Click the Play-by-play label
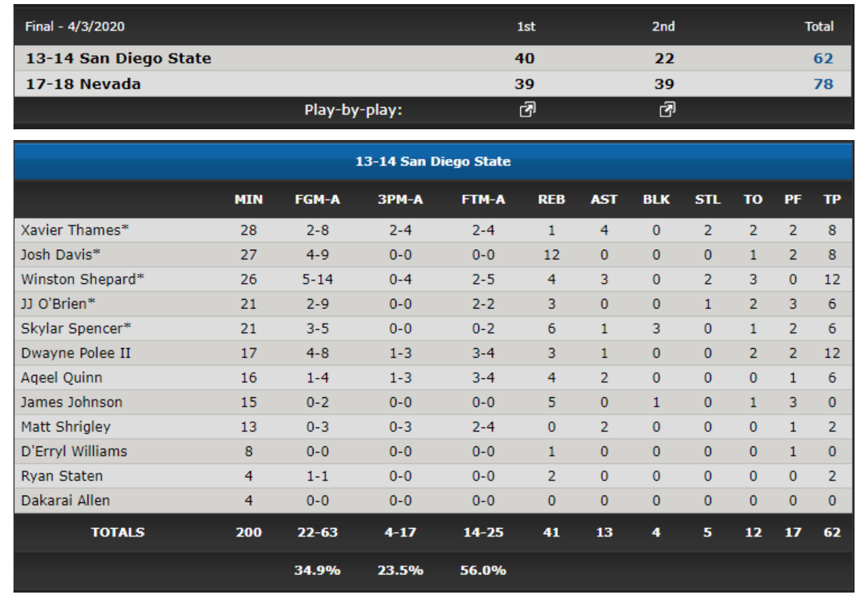Viewport: 868px width, 602px height. coord(353,110)
